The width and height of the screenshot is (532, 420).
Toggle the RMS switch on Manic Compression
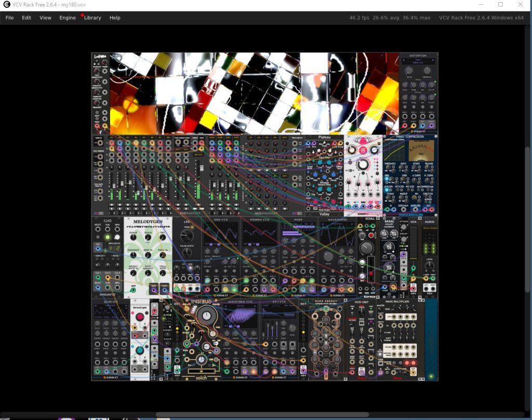pos(387,179)
